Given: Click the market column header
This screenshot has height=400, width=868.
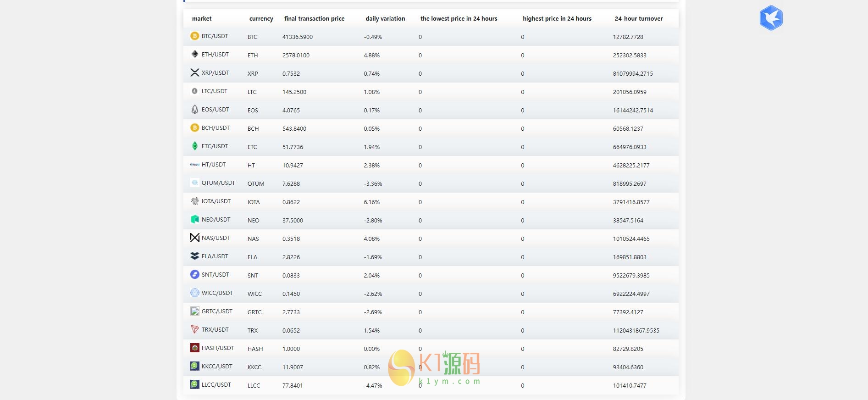Looking at the screenshot, I should click(x=202, y=19).
